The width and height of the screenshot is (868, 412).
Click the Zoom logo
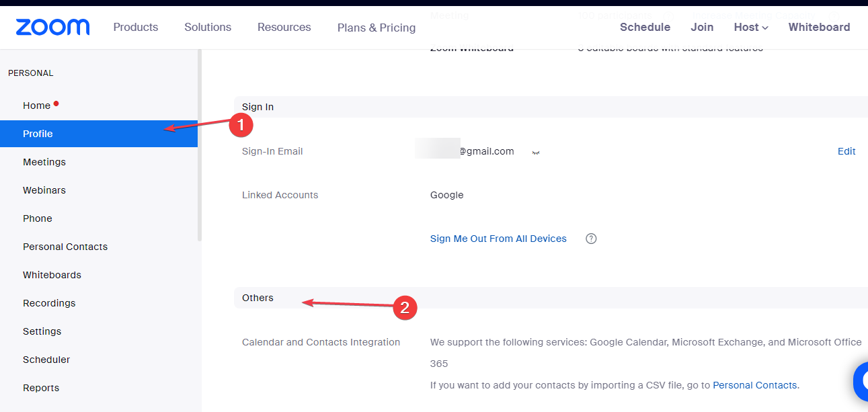[x=52, y=27]
